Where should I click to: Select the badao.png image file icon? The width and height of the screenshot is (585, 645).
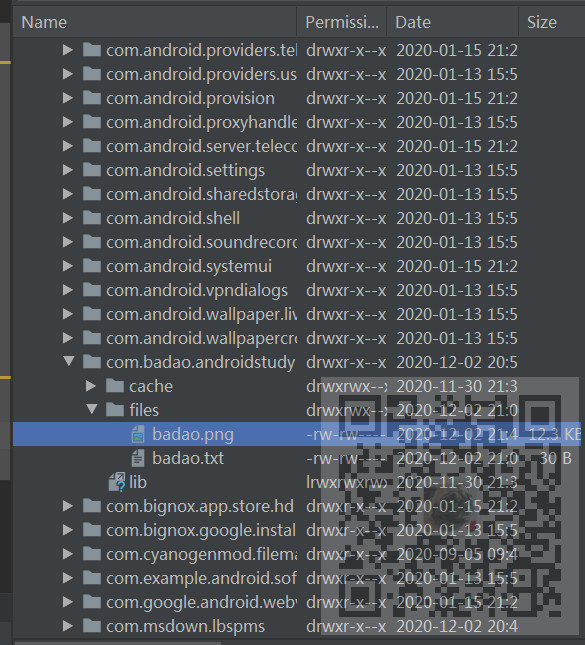point(138,434)
